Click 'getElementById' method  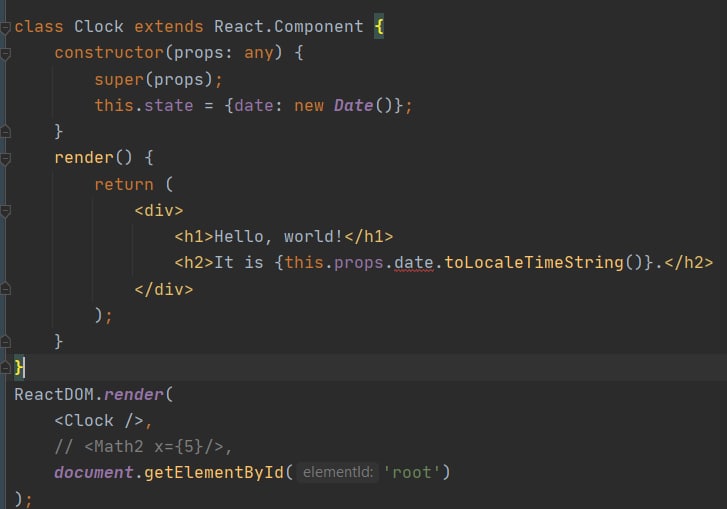pos(214,472)
